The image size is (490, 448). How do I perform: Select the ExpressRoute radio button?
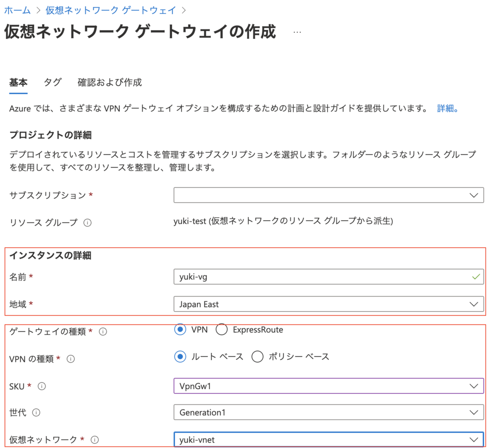tap(221, 330)
